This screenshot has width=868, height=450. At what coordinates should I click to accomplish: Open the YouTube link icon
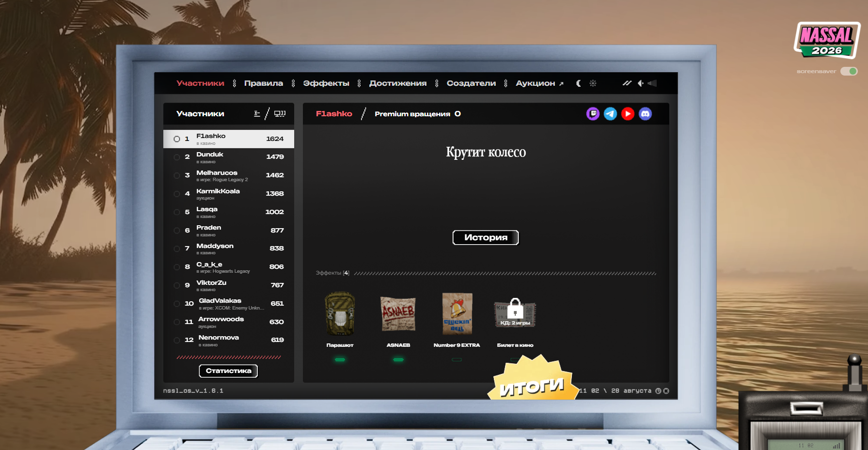tap(628, 114)
